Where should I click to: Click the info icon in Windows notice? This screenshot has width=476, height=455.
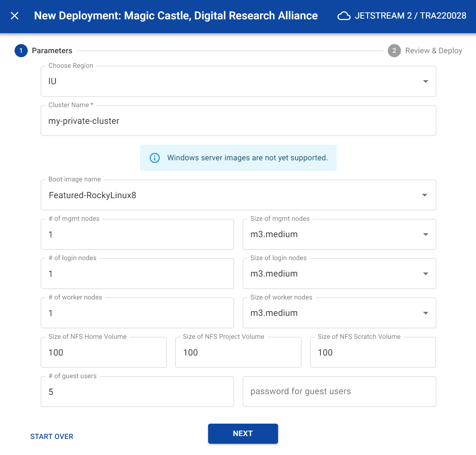(155, 158)
